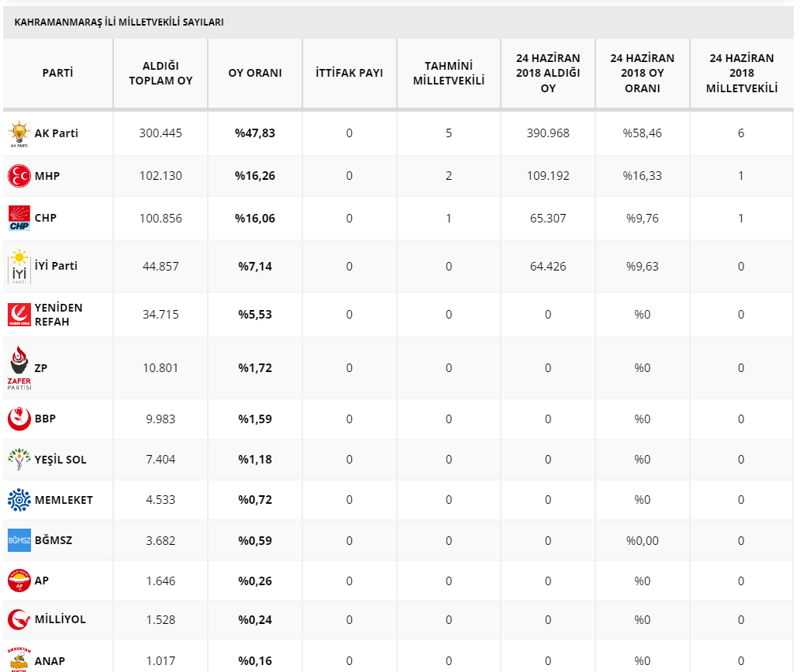
Task: Click the AK Parti vote share %47,83
Action: pos(255,133)
